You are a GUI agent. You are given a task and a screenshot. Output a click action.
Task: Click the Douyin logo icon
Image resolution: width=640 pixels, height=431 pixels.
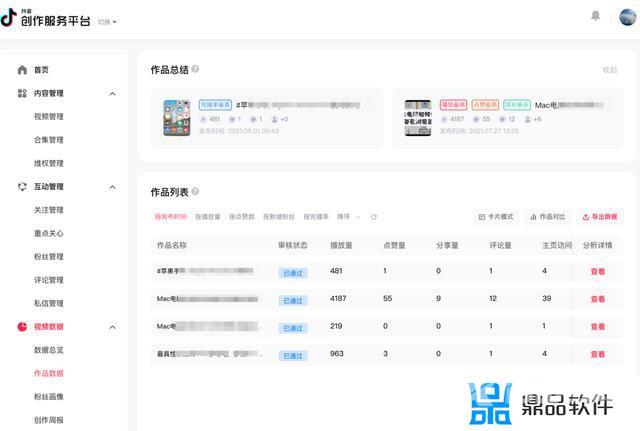coord(9,18)
